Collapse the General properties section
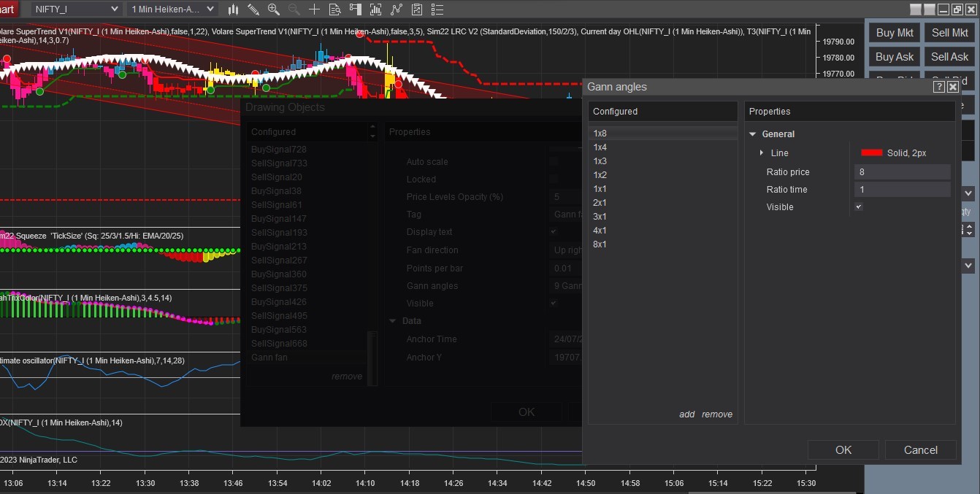The height and width of the screenshot is (494, 980). pos(753,134)
